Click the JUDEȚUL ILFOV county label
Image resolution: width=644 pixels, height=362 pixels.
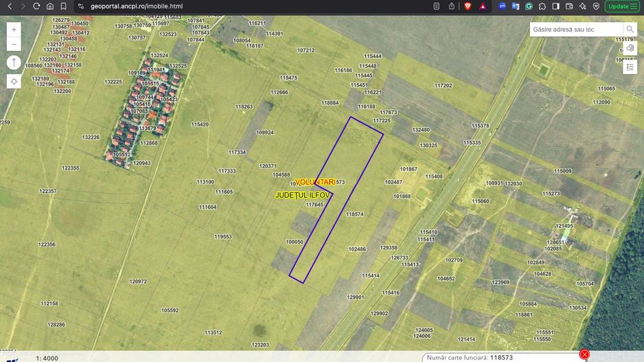[x=302, y=195]
